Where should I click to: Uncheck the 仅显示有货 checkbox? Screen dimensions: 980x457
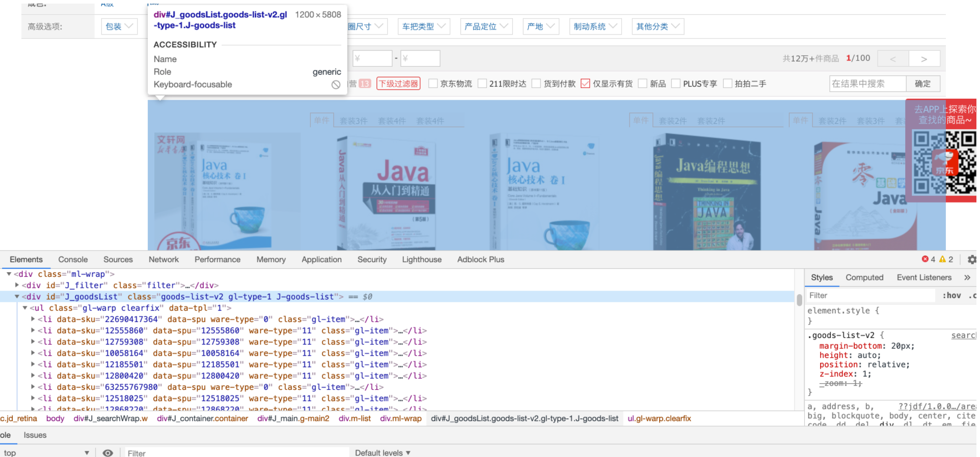(585, 83)
